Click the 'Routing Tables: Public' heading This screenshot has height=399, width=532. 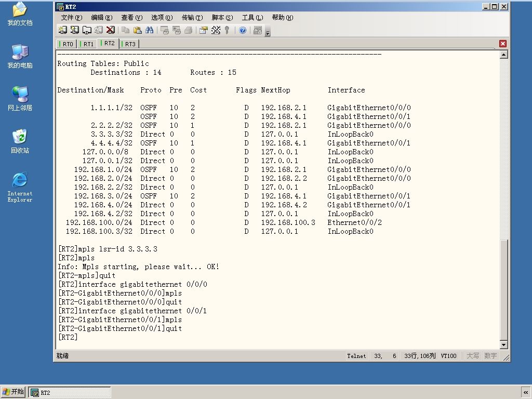pyautogui.click(x=103, y=64)
